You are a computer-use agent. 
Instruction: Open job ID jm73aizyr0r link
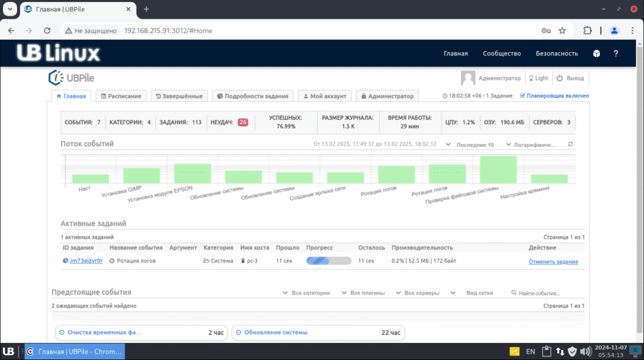click(86, 261)
